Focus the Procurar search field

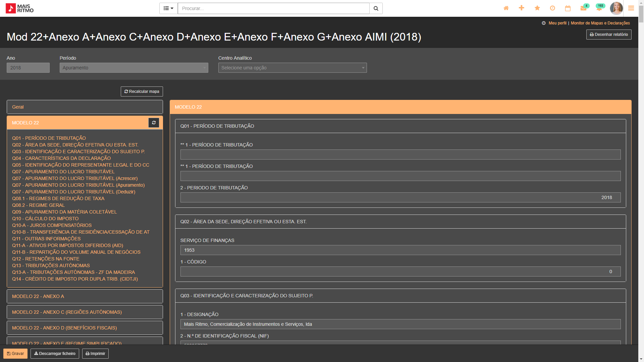[273, 8]
